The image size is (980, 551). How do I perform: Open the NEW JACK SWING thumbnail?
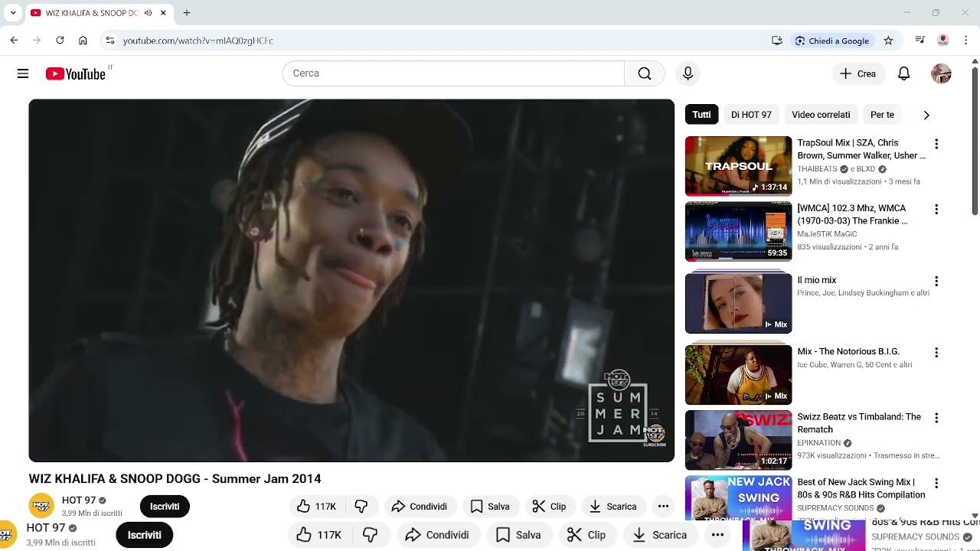pos(738,498)
